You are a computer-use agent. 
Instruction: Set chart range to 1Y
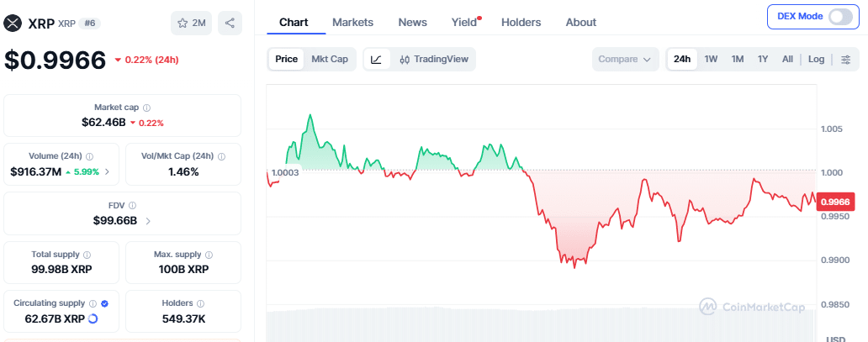coord(763,59)
